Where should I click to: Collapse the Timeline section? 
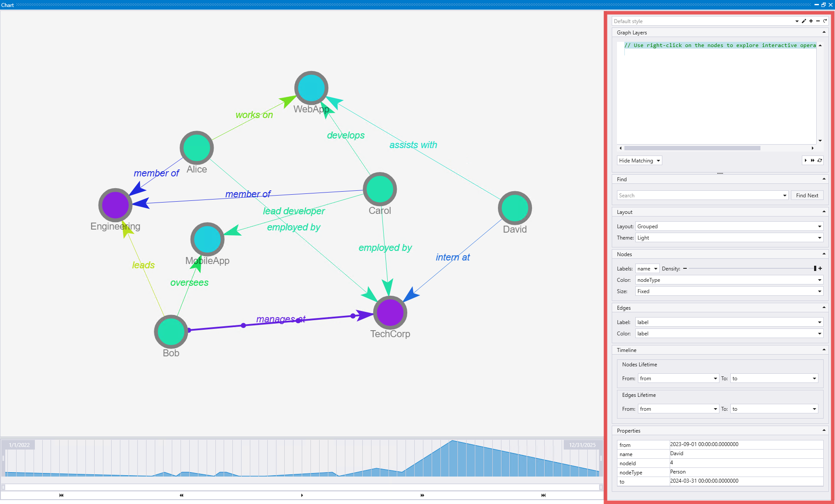point(824,350)
